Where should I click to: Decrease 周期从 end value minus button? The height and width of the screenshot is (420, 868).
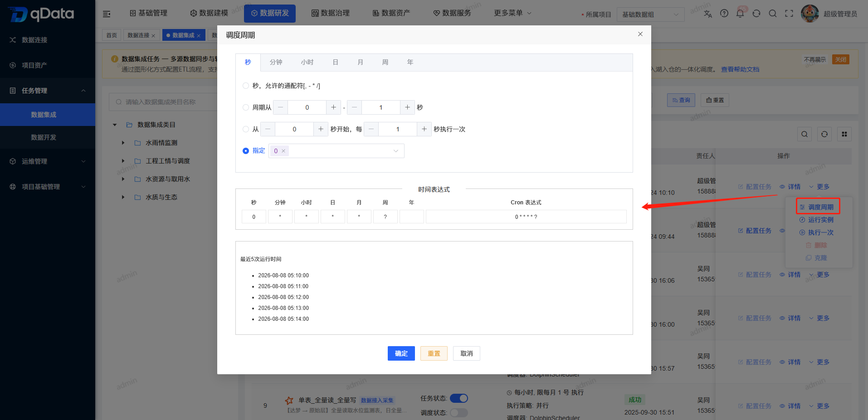coord(354,107)
